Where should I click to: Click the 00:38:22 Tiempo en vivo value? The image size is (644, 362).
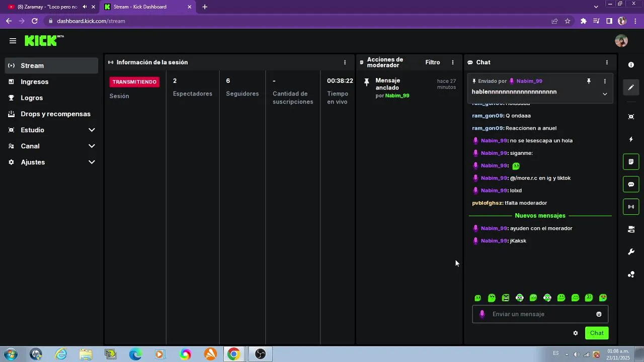[x=340, y=81]
